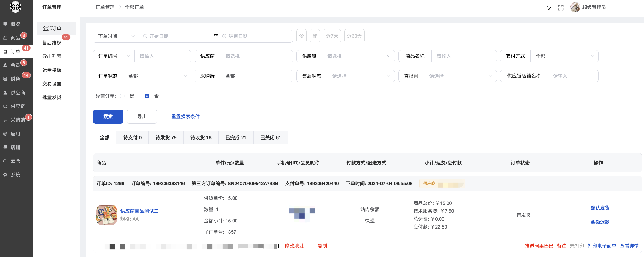This screenshot has height=257, width=644.
Task: Select 否 for 异常订单 radio option
Action: (x=147, y=96)
